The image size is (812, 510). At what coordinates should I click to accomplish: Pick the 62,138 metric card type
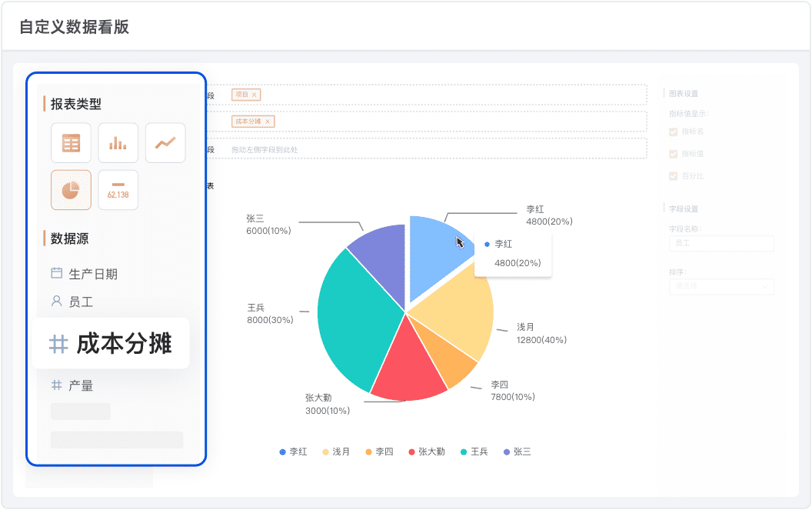[x=118, y=190]
